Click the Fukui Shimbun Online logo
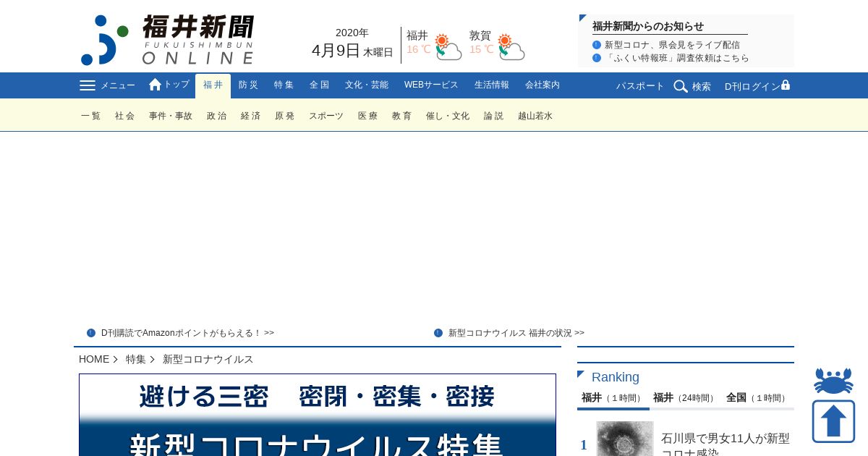Viewport: 868px width, 456px height. [x=167, y=40]
